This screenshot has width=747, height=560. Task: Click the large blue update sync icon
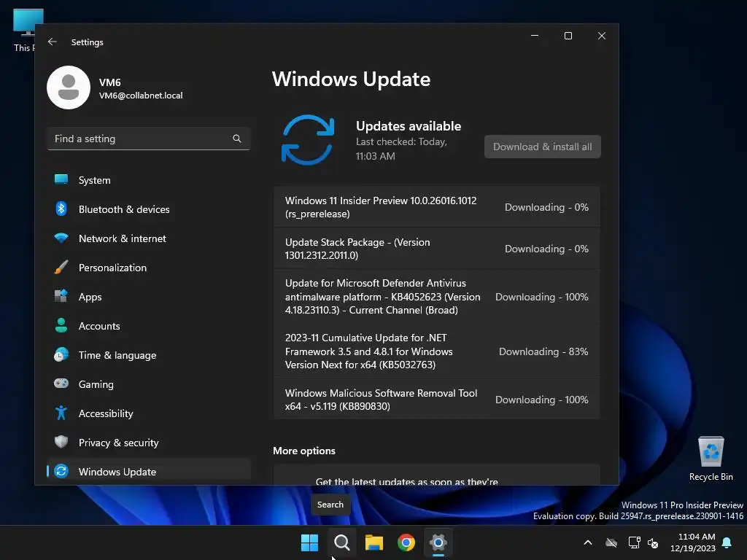(308, 140)
